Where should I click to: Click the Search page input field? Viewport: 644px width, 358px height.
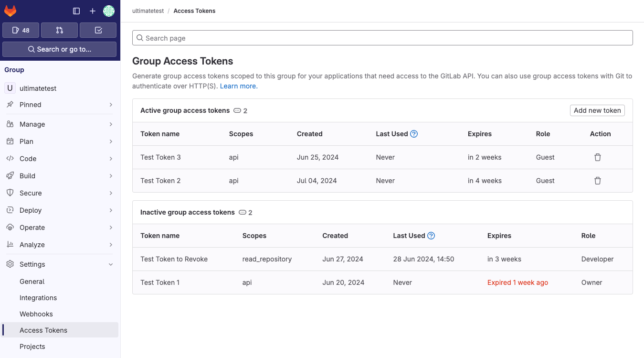point(382,38)
